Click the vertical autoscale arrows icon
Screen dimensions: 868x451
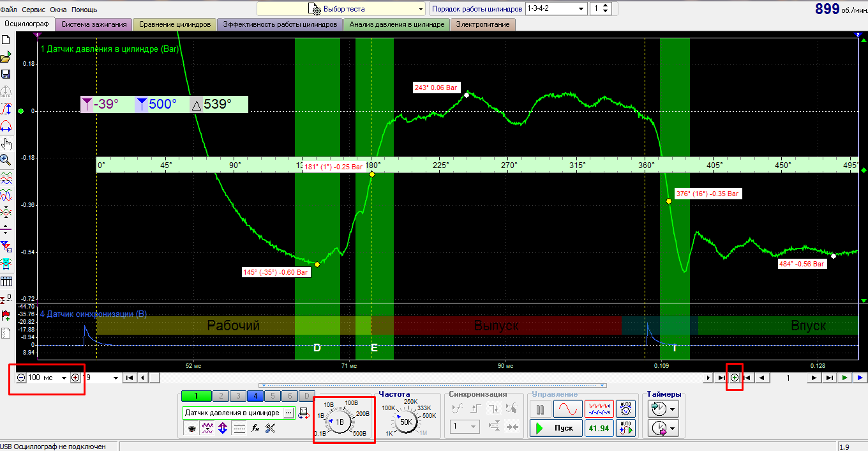(6, 109)
